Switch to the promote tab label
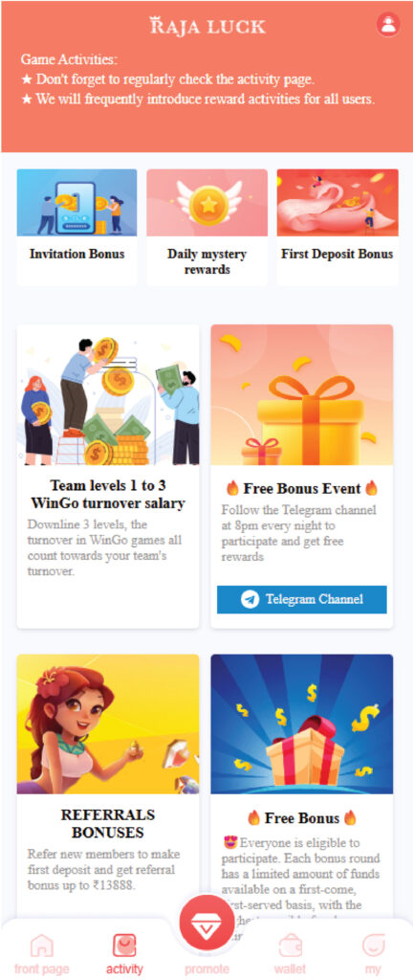The height and width of the screenshot is (980, 413). [206, 969]
